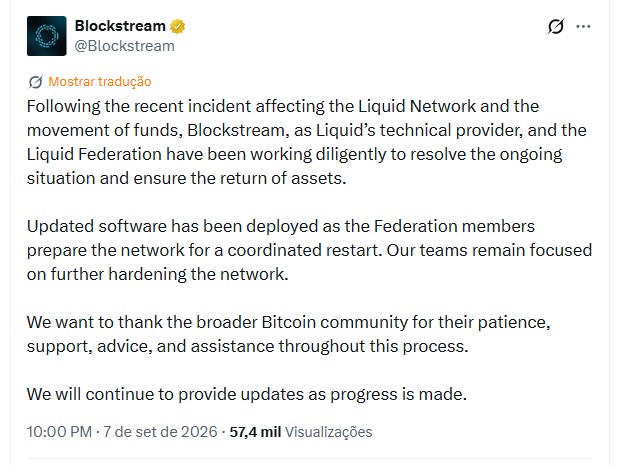The image size is (617, 465).
Task: Open the 10:00 PM timestamp link
Action: (59, 432)
